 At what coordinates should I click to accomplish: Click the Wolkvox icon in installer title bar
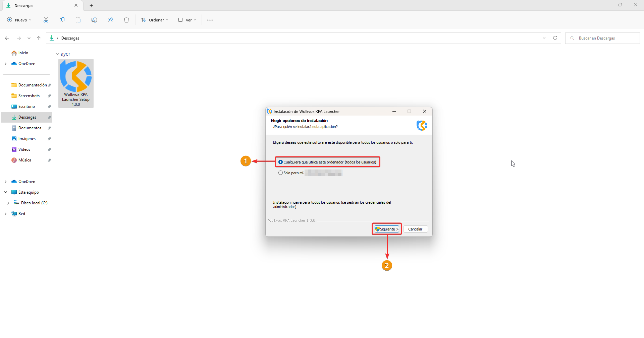pyautogui.click(x=269, y=111)
